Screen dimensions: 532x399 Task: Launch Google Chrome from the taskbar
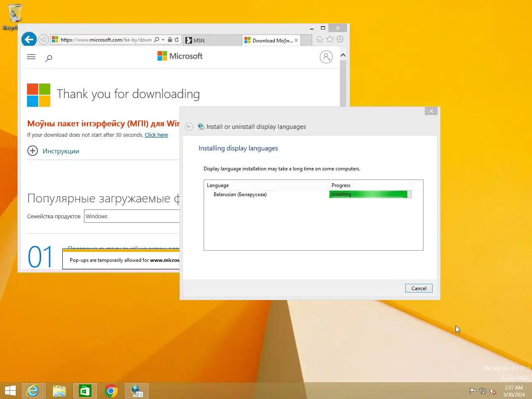click(x=111, y=391)
